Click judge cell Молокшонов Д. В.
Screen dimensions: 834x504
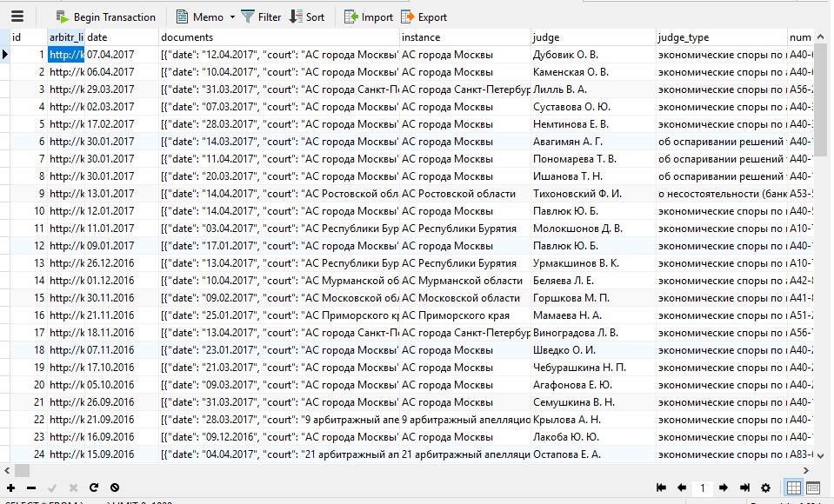tap(593, 228)
